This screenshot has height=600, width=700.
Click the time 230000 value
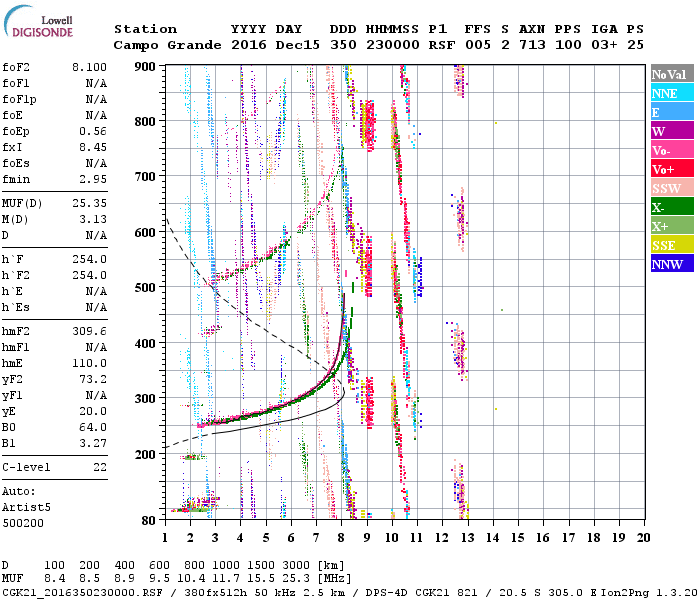pos(393,45)
